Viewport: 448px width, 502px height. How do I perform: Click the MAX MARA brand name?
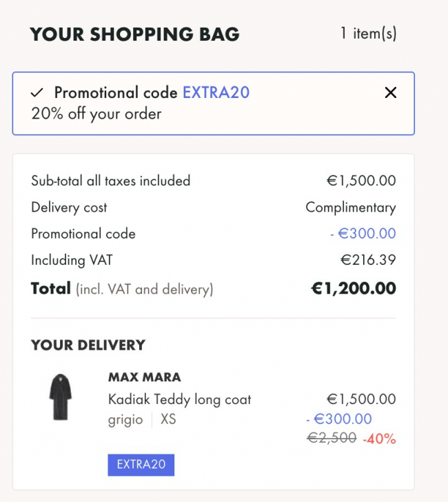[145, 377]
